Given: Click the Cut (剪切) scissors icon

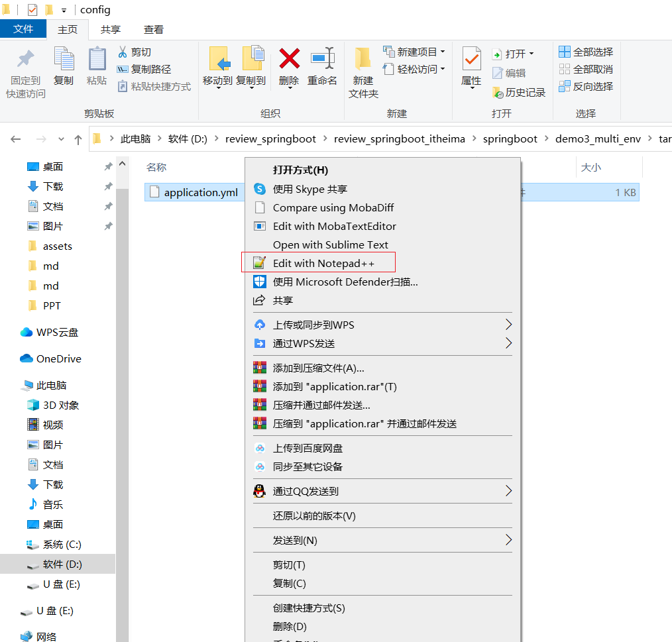Looking at the screenshot, I should [134, 52].
